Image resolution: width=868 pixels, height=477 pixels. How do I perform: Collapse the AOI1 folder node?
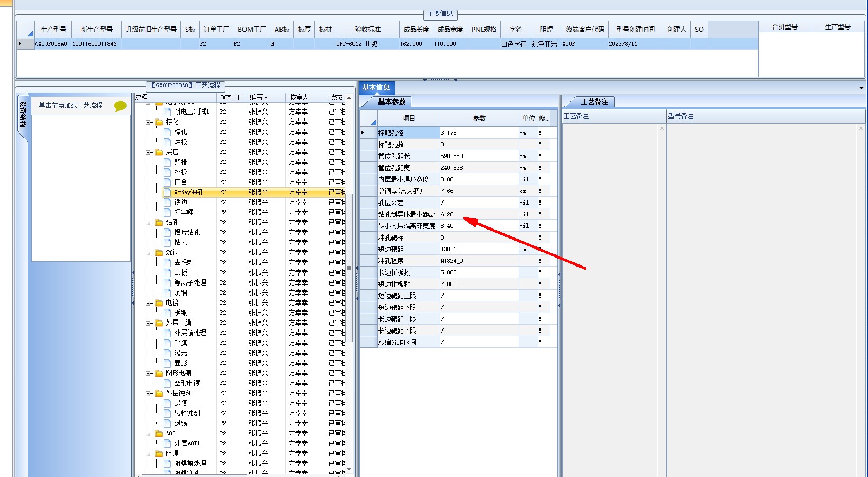(149, 434)
